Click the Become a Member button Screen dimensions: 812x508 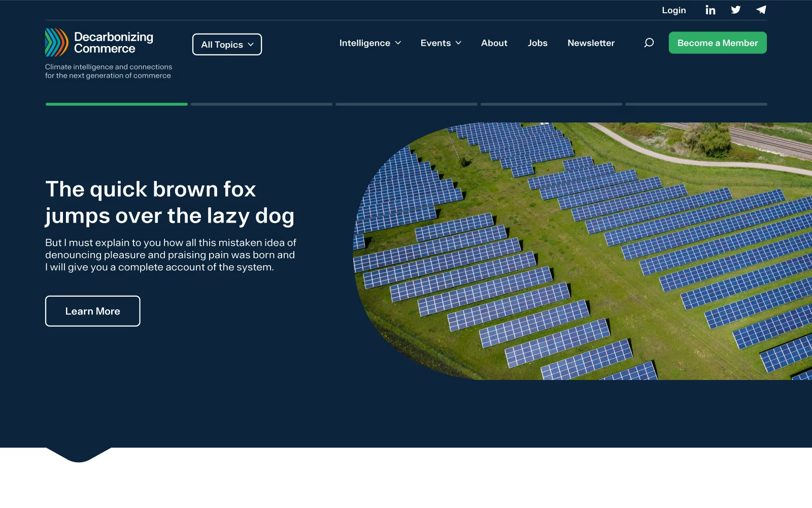tap(718, 43)
